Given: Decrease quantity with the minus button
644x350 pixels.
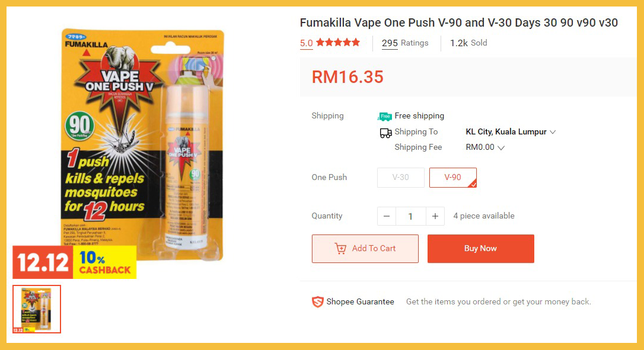Looking at the screenshot, I should (387, 216).
